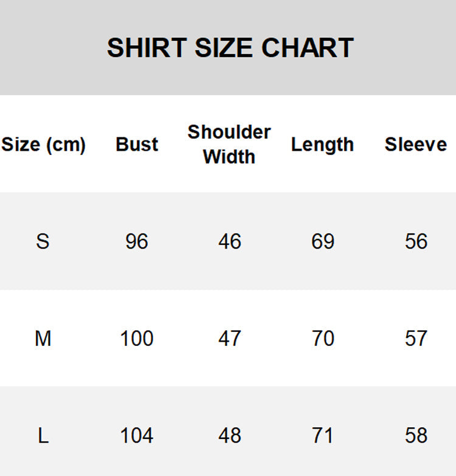
Task: Click the length value 71
Action: 323,435
